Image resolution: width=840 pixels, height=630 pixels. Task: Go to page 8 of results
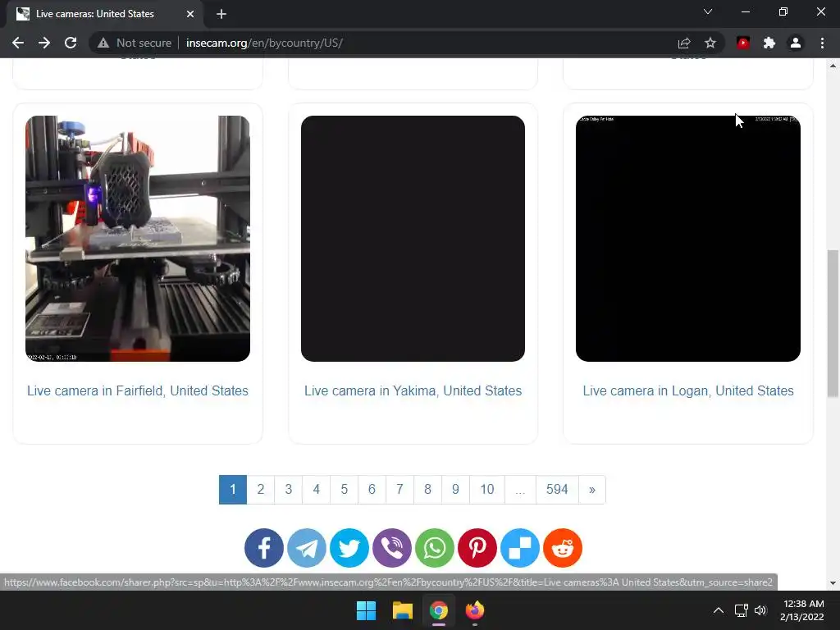coord(427,489)
